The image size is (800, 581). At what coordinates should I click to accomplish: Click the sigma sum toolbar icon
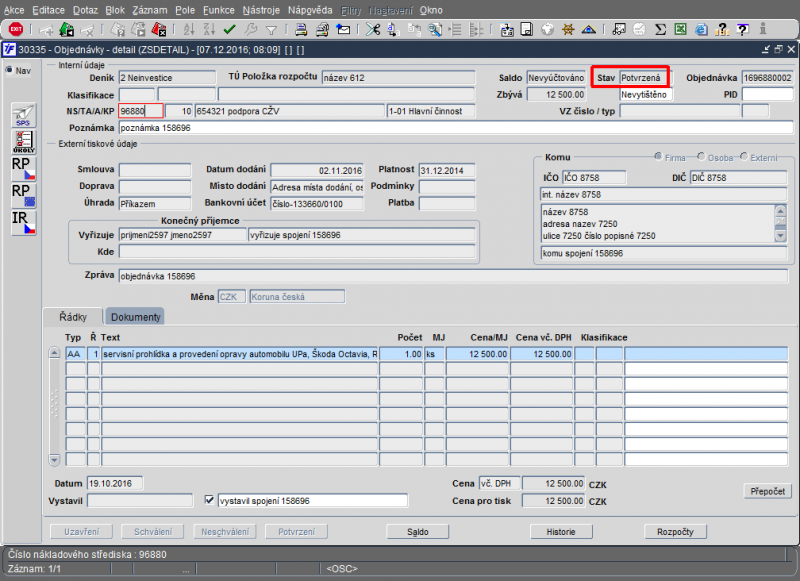click(x=659, y=29)
